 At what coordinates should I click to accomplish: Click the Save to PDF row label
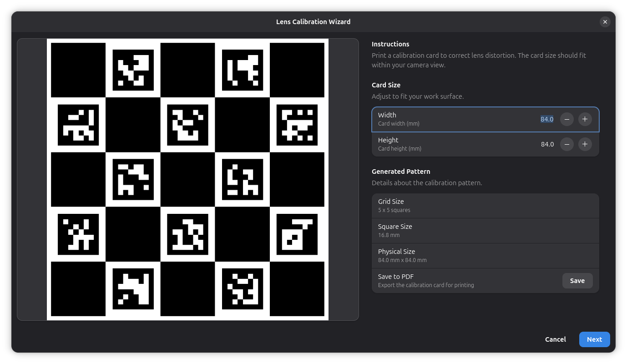click(x=395, y=277)
